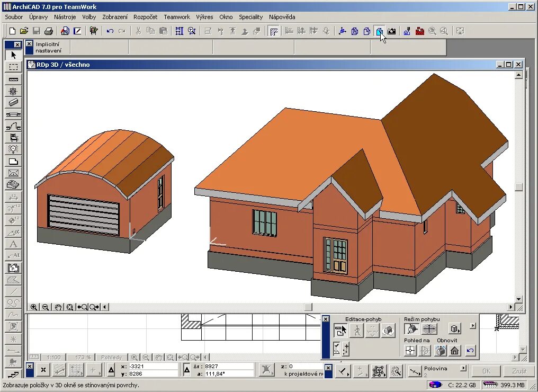The width and height of the screenshot is (538, 392).
Task: Activate the pan hand in 3D window
Action: pyautogui.click(x=58, y=307)
